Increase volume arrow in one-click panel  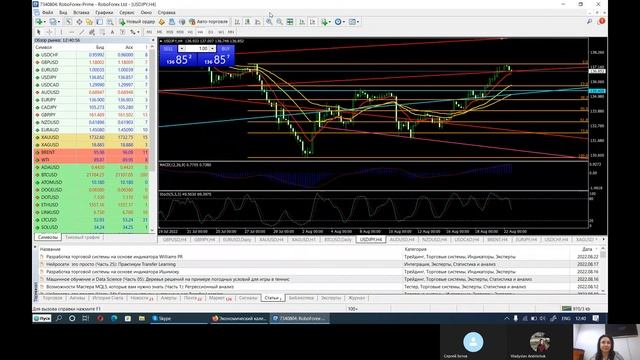point(213,49)
